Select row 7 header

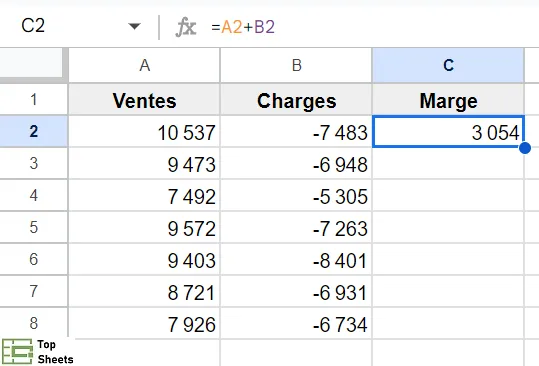click(33, 291)
